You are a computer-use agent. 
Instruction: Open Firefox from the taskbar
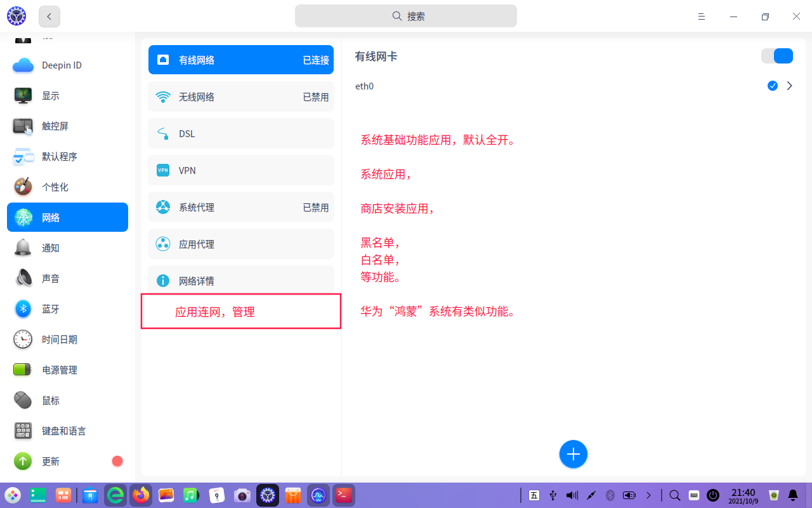[141, 495]
